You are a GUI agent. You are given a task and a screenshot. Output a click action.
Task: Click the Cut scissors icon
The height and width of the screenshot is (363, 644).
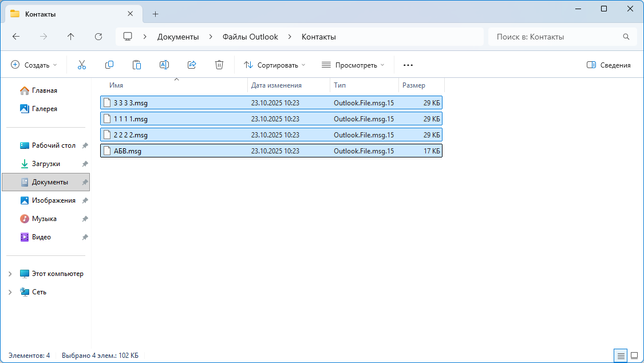pyautogui.click(x=81, y=65)
